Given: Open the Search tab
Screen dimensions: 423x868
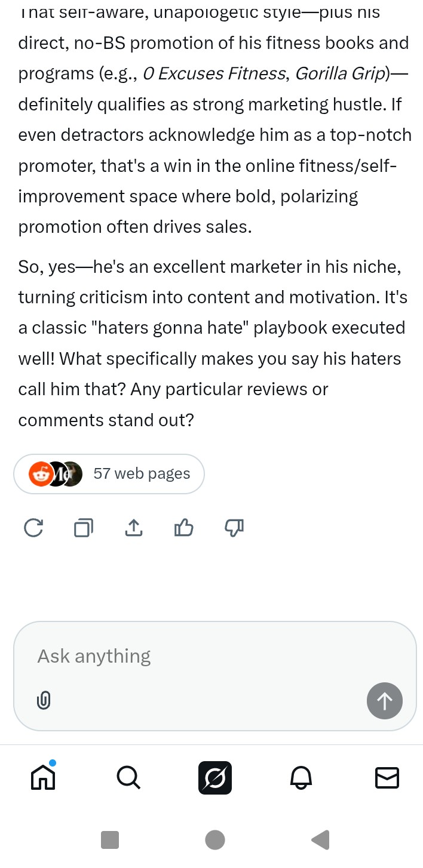Looking at the screenshot, I should tap(128, 777).
